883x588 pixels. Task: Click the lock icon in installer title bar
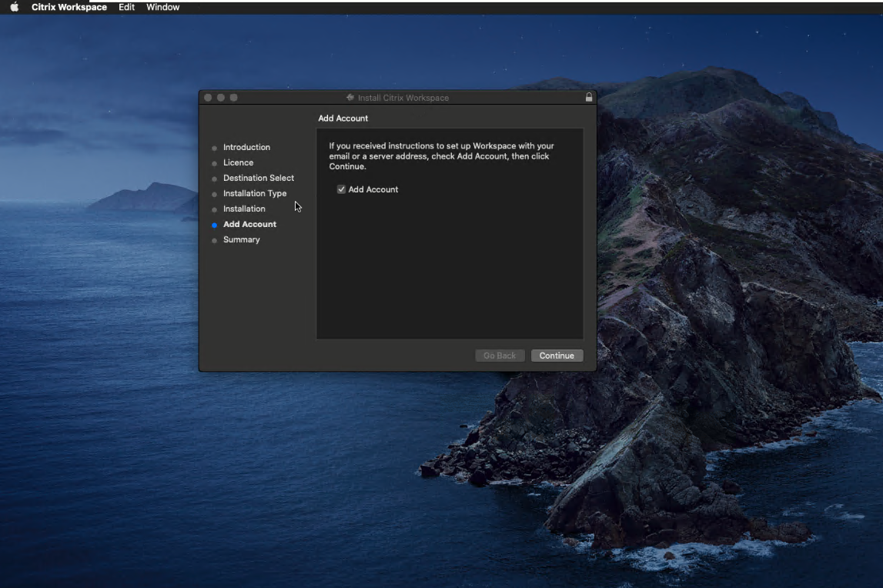[588, 98]
